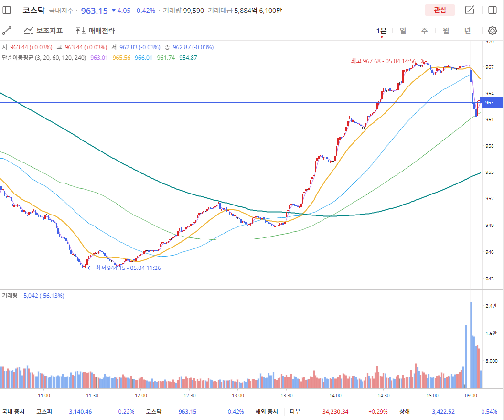504x420 pixels.
Task: Select the 965.56 moving average value
Action: tap(121, 58)
